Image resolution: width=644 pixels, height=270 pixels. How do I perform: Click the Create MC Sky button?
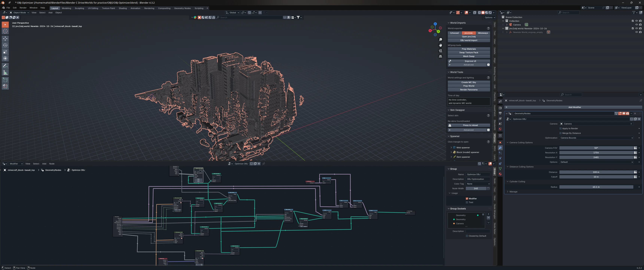coord(469,82)
